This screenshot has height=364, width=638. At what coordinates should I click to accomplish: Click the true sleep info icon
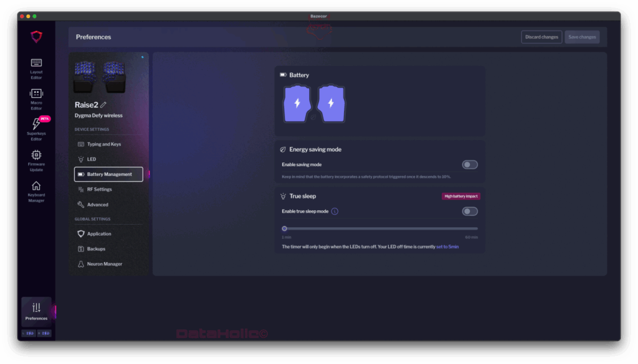(335, 212)
